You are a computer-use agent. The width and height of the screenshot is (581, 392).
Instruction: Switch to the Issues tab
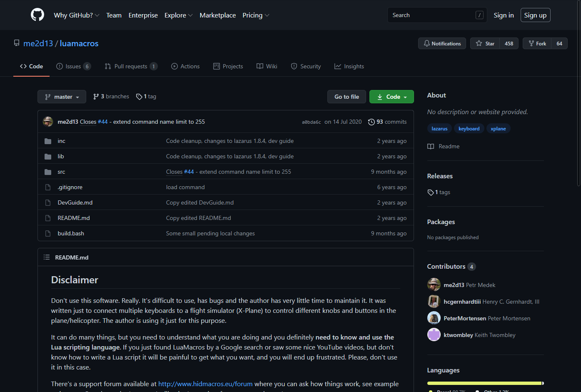[74, 66]
